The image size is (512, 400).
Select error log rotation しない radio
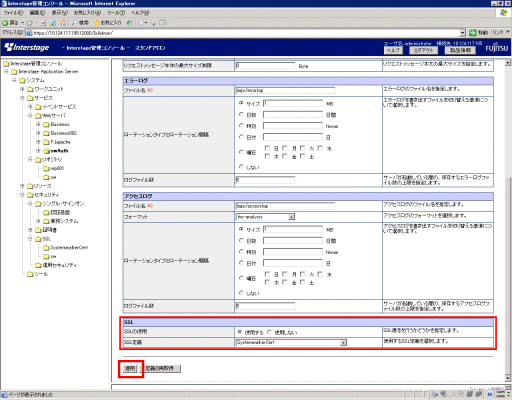pyautogui.click(x=241, y=167)
